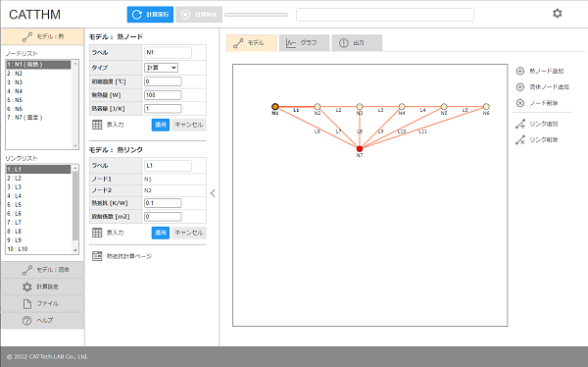This screenshot has height=367, width=588.
Task: Apply the 熱リンク changes with 適用
Action: (x=161, y=233)
